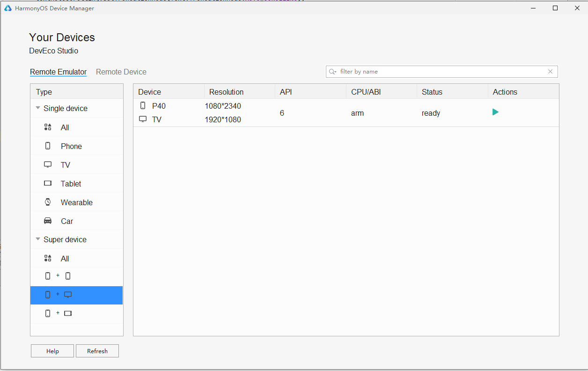Click the Type header in left panel
588x371 pixels.
coord(77,92)
